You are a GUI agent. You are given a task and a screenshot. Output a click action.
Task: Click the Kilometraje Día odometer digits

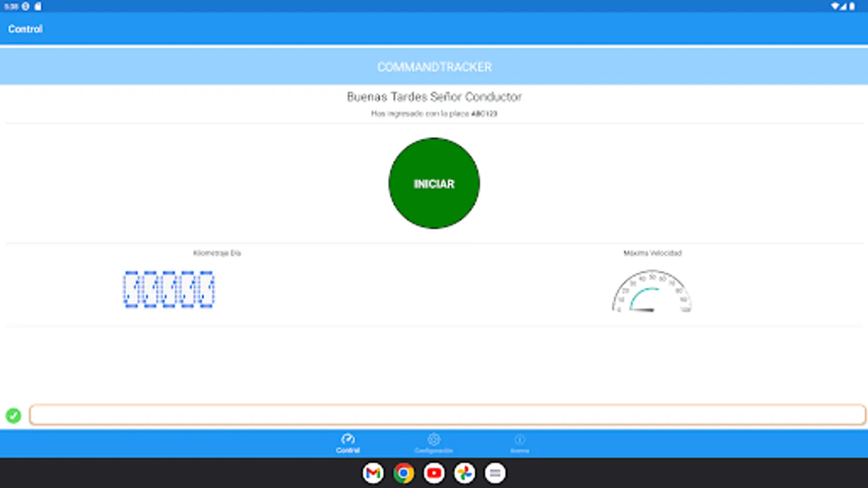(169, 290)
